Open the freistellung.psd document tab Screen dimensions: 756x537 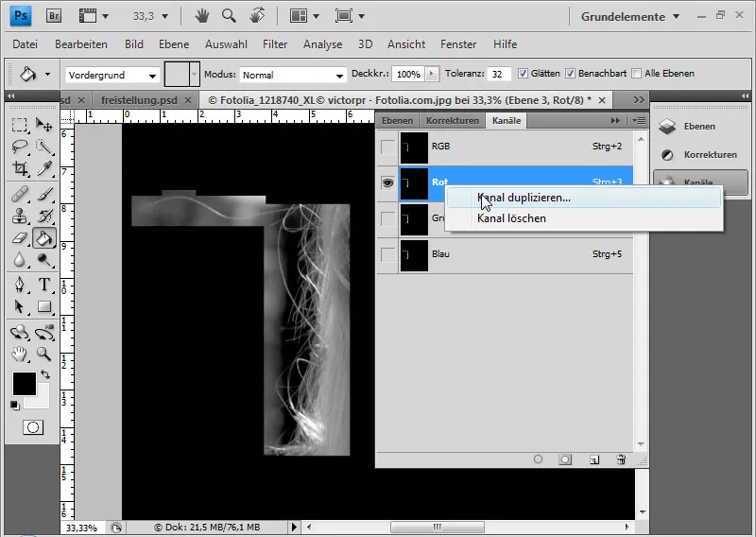(x=139, y=100)
